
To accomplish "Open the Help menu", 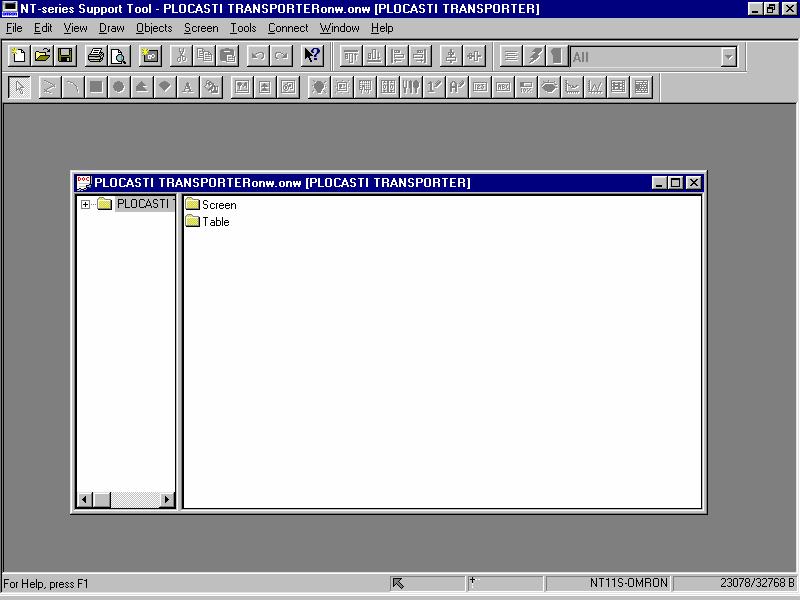I will 382,28.
